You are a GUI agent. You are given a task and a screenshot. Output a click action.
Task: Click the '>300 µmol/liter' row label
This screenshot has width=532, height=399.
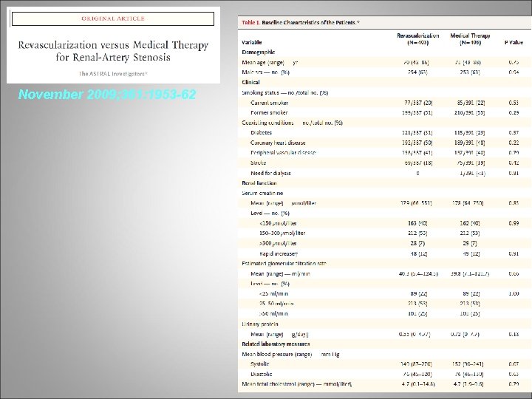tap(278, 243)
